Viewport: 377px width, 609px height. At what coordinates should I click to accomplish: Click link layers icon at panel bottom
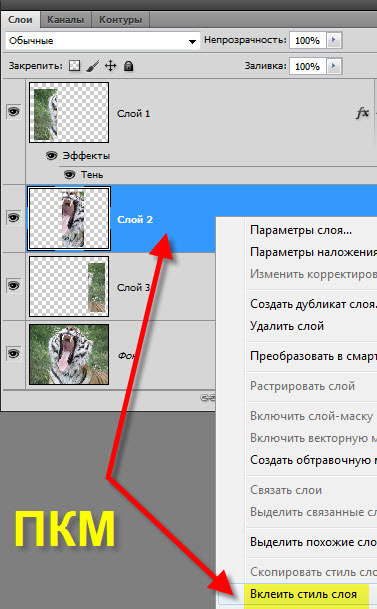coord(207,397)
